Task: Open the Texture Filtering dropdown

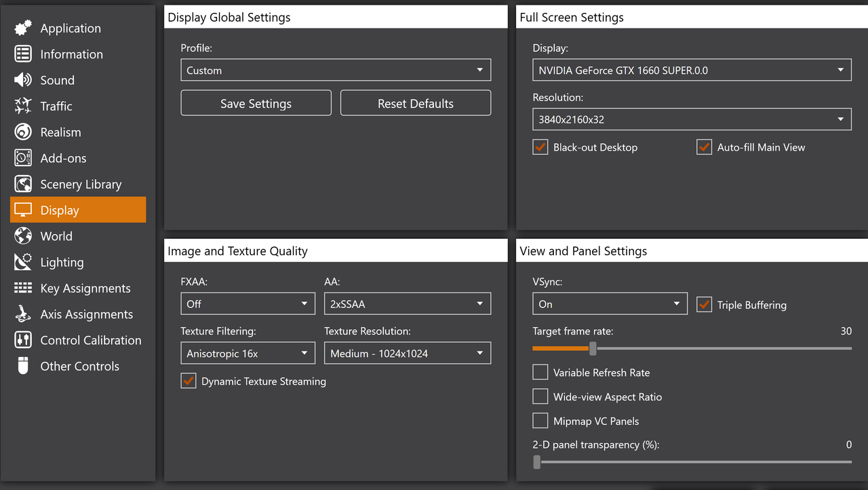Action: click(x=248, y=353)
